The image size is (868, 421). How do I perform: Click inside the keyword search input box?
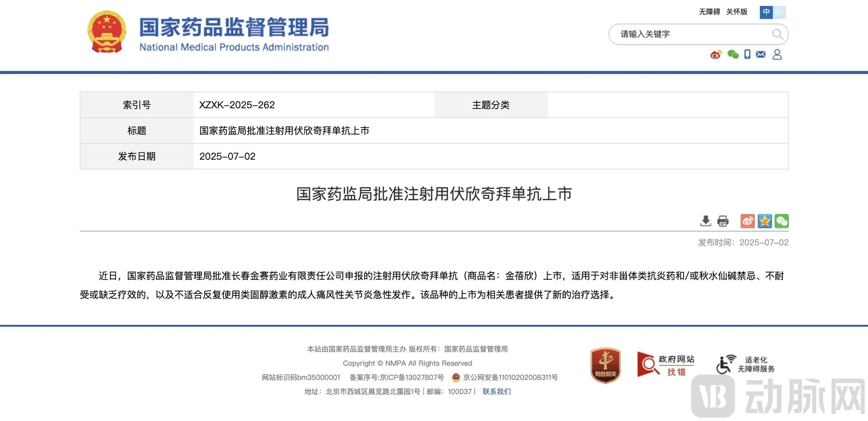[x=691, y=34]
